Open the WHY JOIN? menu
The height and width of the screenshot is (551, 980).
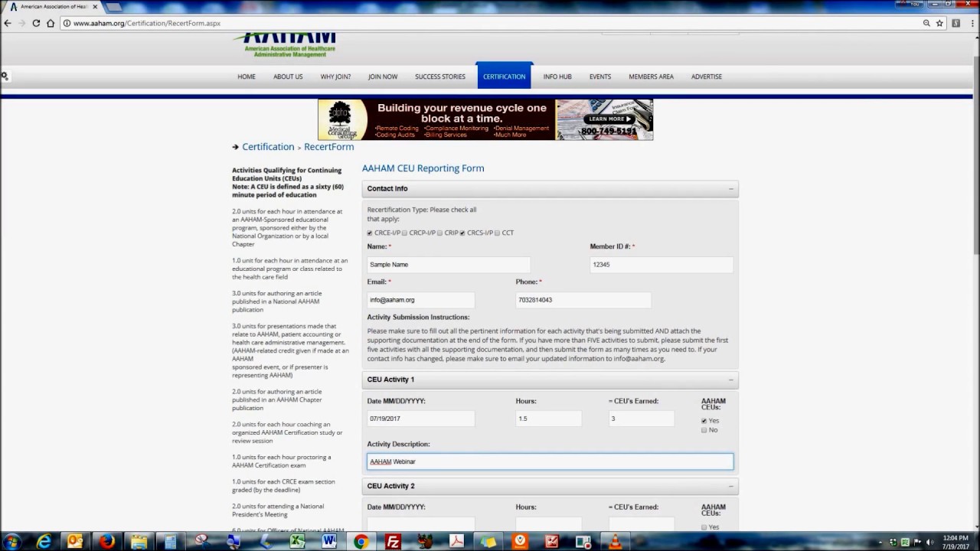click(x=335, y=77)
